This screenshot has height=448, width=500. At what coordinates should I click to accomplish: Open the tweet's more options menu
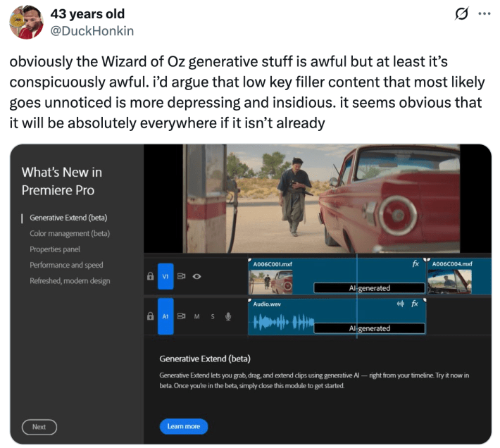(x=484, y=14)
